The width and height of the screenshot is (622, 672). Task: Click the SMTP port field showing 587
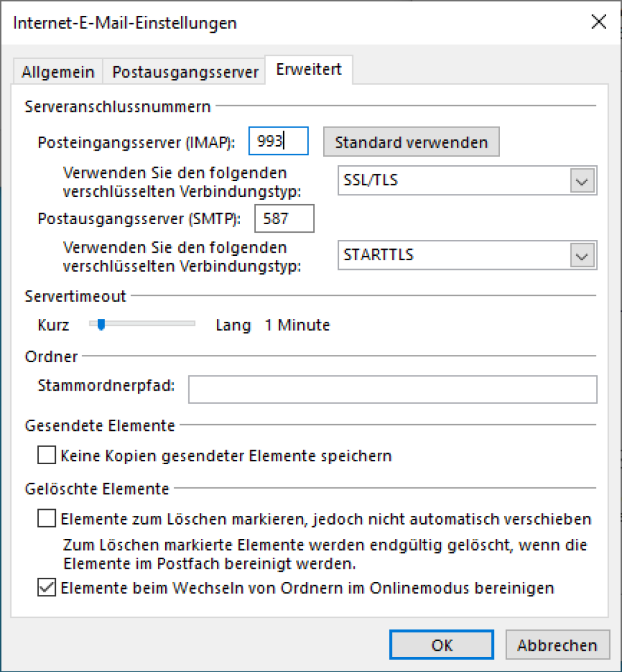[x=284, y=219]
